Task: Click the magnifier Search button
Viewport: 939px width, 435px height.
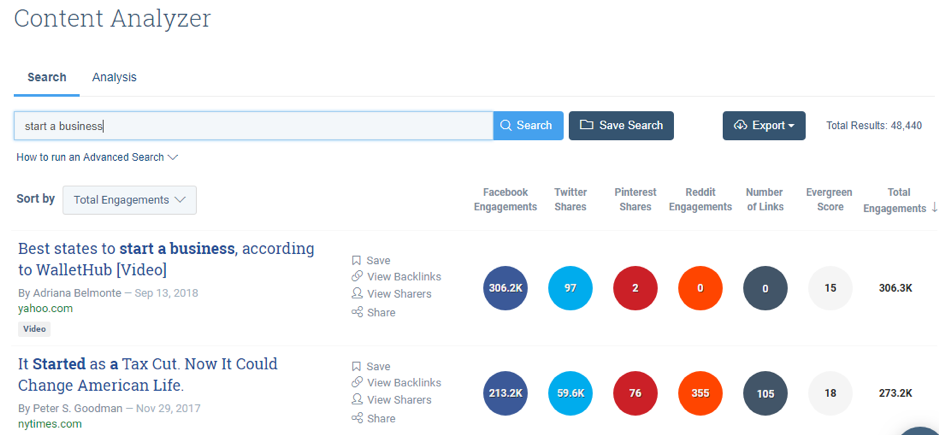Action: point(528,125)
